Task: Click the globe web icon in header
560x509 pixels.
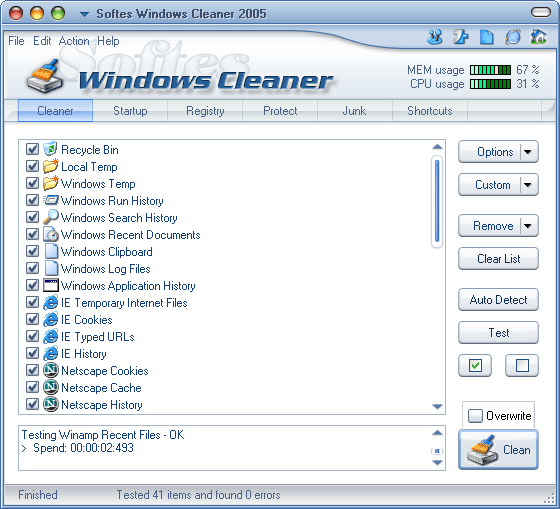Action: pyautogui.click(x=512, y=37)
